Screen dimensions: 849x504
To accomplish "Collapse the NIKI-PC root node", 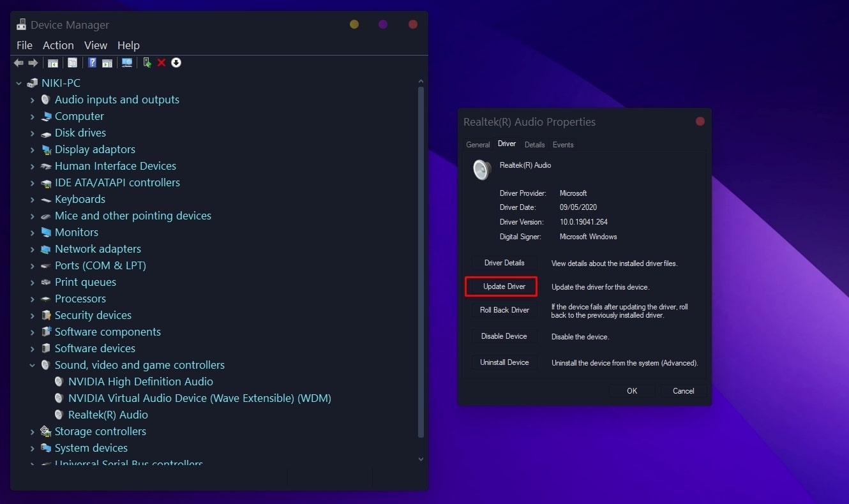I will [19, 83].
